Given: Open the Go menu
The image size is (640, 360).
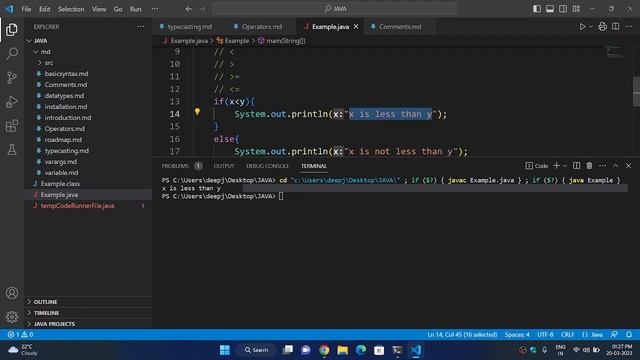Looking at the screenshot, I should (118, 9).
